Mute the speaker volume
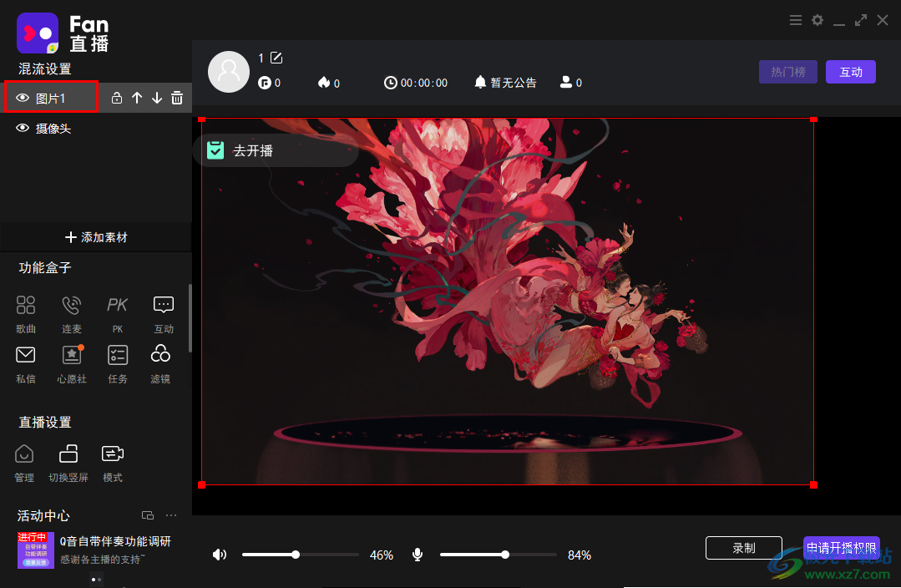 [220, 555]
